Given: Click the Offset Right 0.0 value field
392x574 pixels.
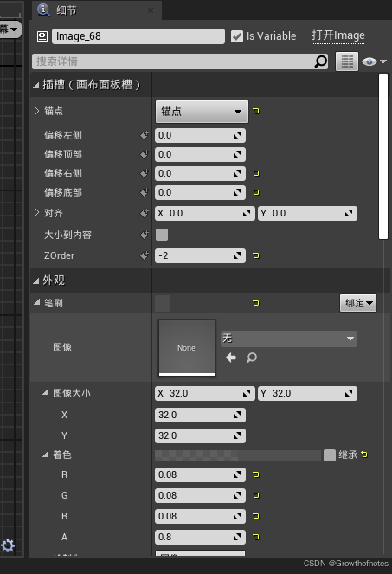Looking at the screenshot, I should 200,173.
